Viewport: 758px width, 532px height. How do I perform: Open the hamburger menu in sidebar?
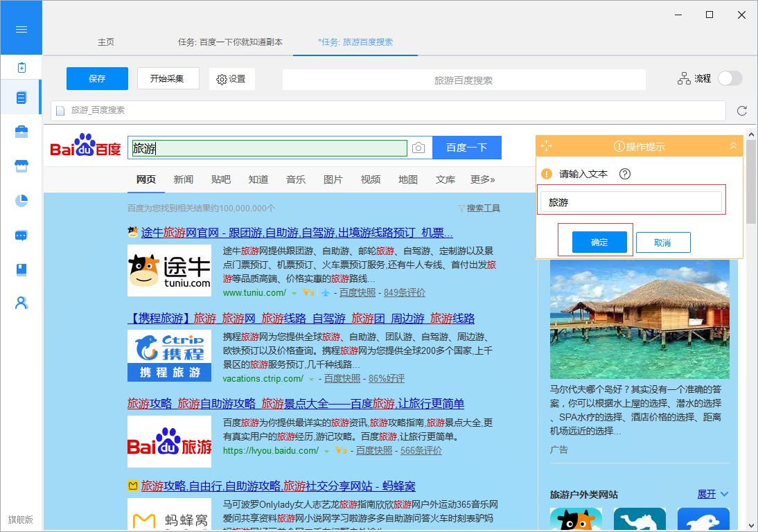pos(21,30)
